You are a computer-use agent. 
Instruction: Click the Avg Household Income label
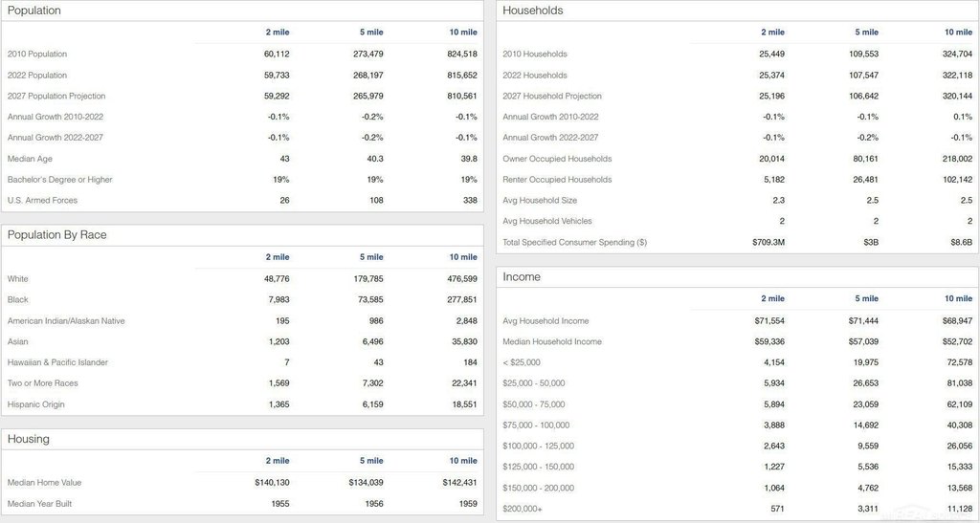pyautogui.click(x=546, y=321)
